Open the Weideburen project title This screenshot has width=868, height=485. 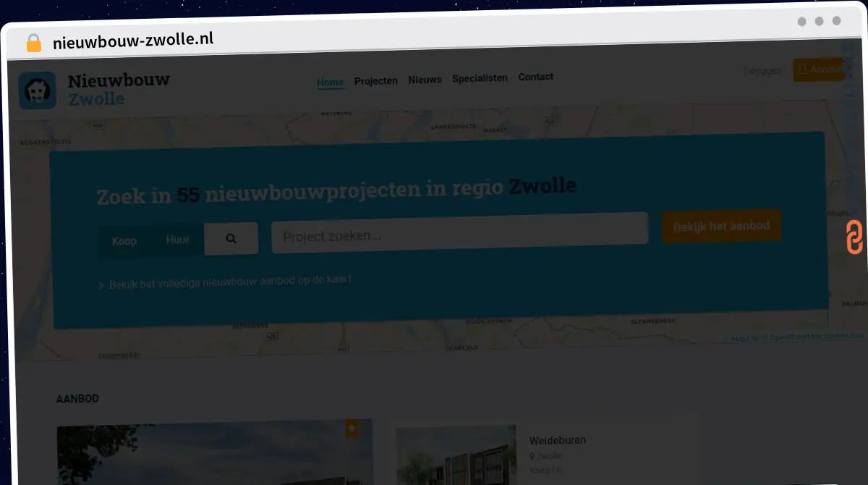558,440
